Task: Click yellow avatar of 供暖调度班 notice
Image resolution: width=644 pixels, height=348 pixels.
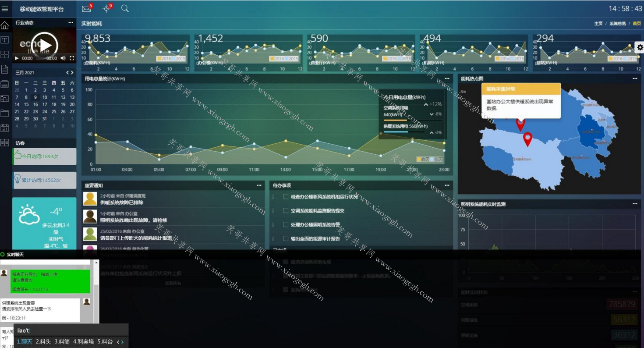Action: point(90,199)
